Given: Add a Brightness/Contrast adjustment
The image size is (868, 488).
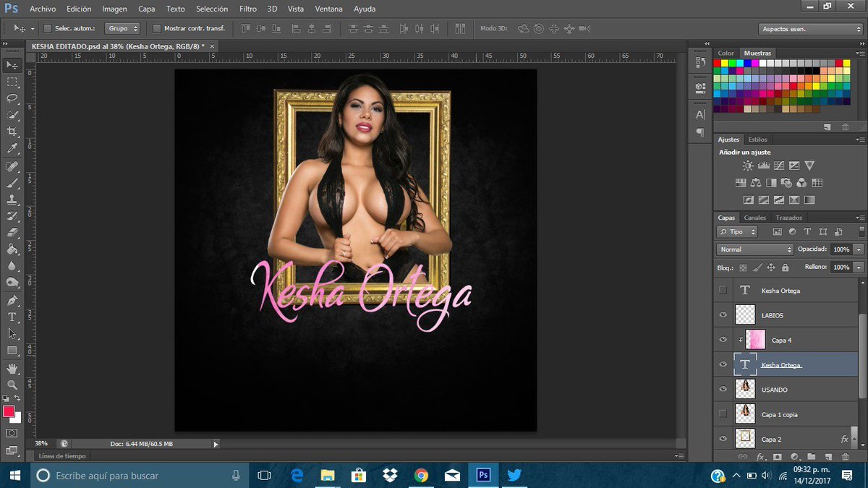Looking at the screenshot, I should pos(748,166).
